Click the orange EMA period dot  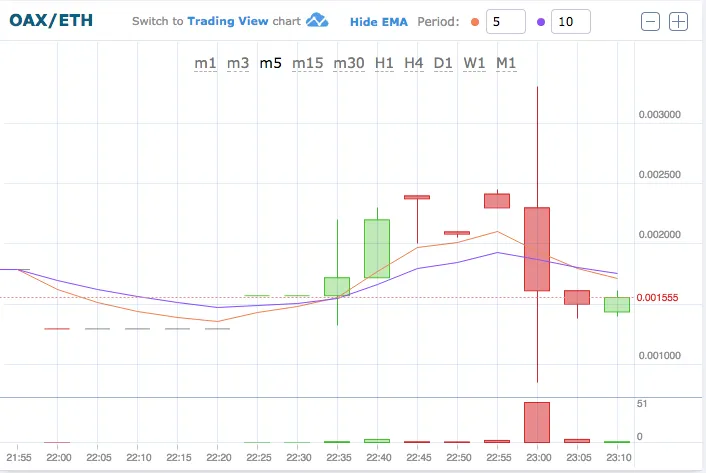click(474, 21)
